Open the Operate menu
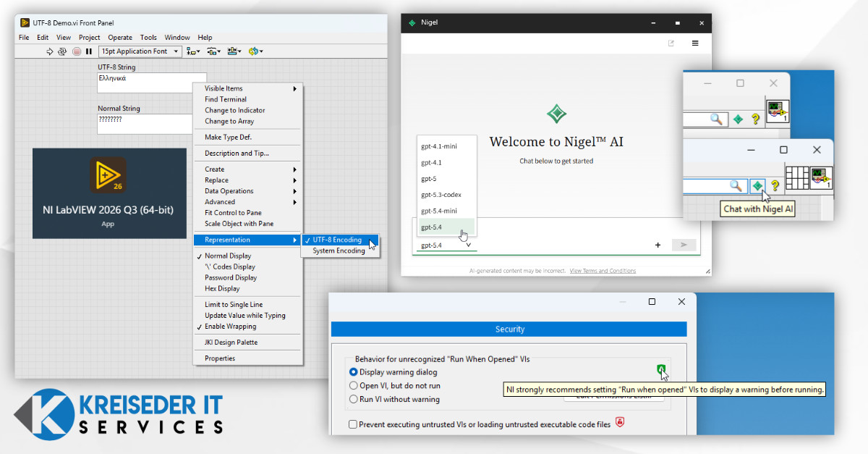The width and height of the screenshot is (868, 454). [x=120, y=38]
